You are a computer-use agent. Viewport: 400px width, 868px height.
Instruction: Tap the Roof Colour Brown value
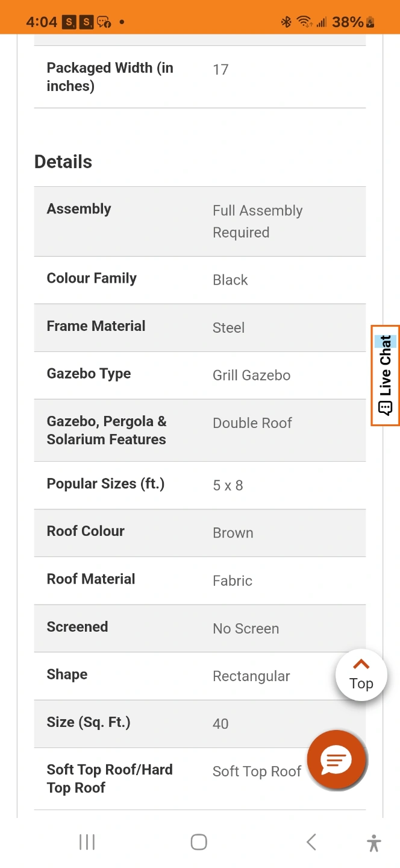(x=233, y=533)
